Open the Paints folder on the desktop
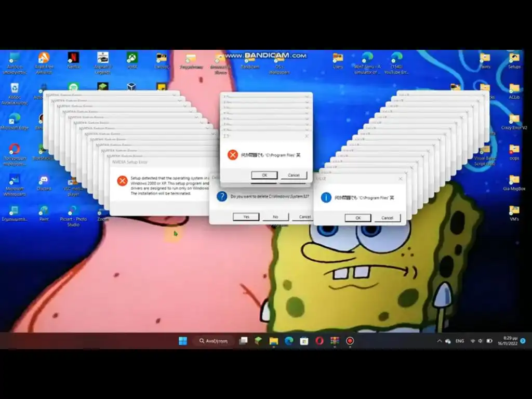This screenshot has width=532, height=399. pos(485,60)
